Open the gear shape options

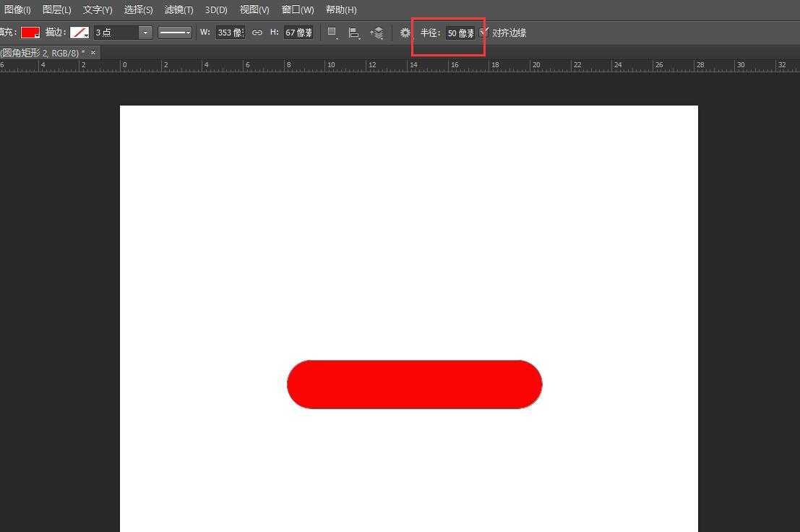[405, 33]
